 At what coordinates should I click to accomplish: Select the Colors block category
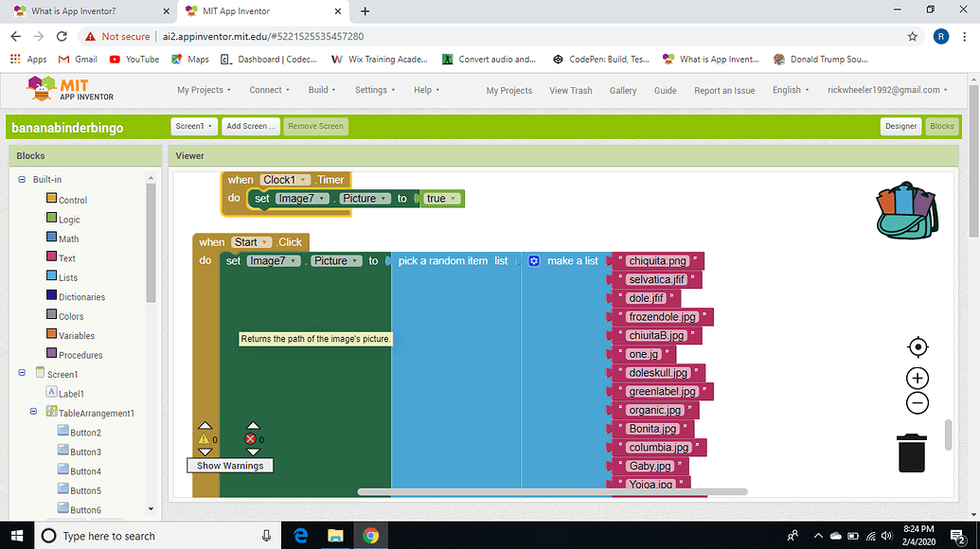[71, 316]
